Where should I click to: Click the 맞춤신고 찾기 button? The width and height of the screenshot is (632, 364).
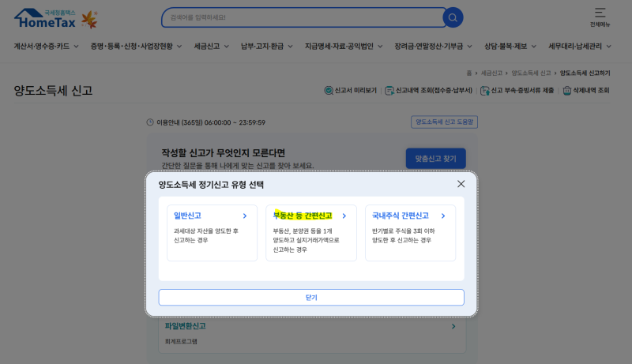coord(436,159)
